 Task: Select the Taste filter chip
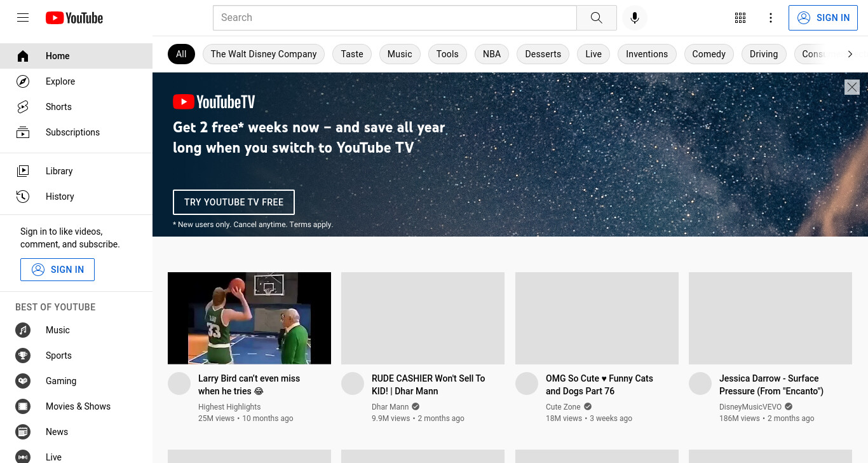tap(352, 54)
